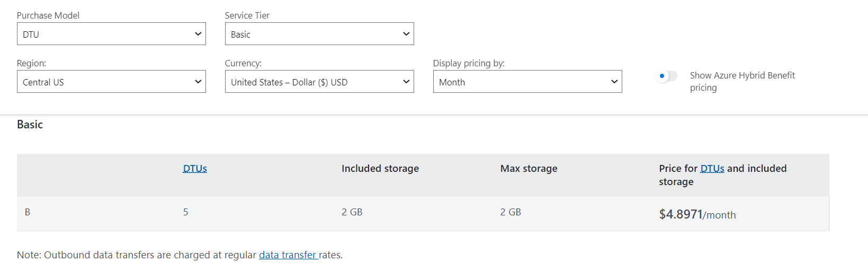Screen dimensions: 868x279
Task: Click 'Show Azure Hybrid Benefit pricing' label
Action: click(x=742, y=82)
